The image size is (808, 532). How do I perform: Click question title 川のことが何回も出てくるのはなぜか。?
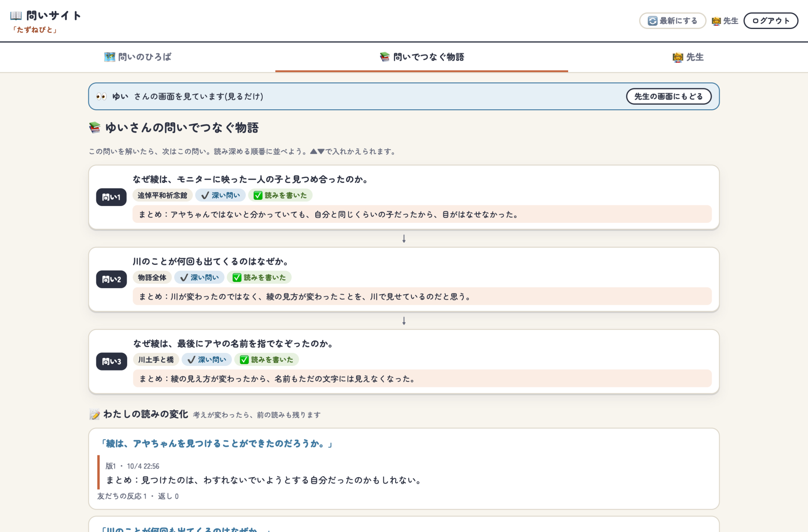tap(212, 262)
